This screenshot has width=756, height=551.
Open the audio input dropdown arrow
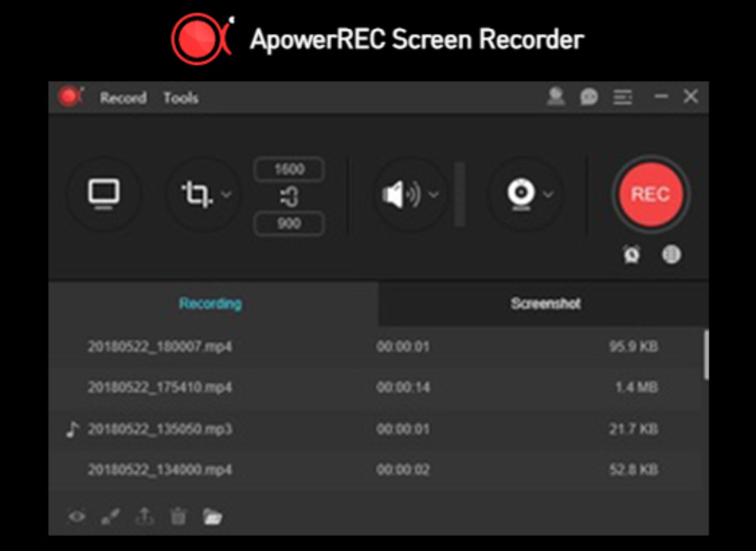point(434,194)
